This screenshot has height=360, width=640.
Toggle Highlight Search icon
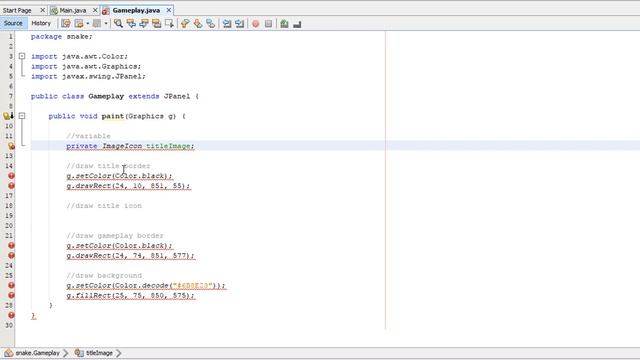coord(156,24)
